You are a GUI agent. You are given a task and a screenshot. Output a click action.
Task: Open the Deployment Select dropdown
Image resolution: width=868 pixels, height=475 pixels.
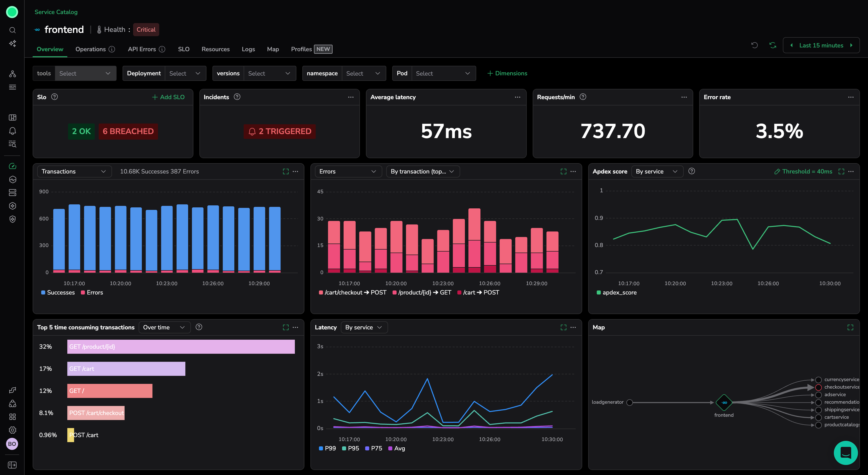[185, 74]
